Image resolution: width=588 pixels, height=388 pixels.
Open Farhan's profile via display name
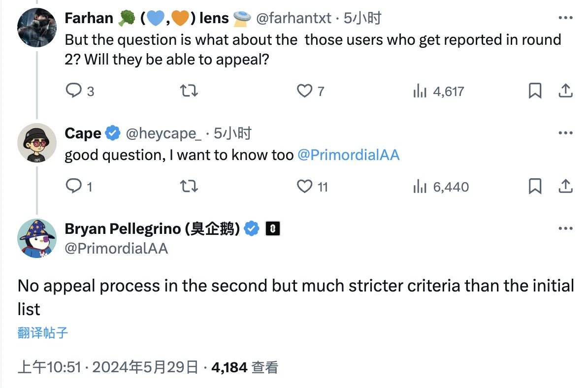(89, 19)
